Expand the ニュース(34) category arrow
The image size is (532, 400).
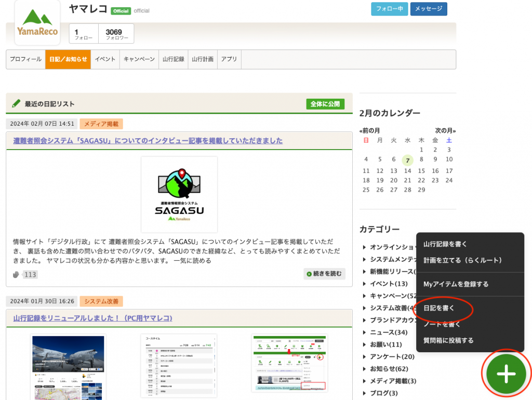(x=364, y=332)
